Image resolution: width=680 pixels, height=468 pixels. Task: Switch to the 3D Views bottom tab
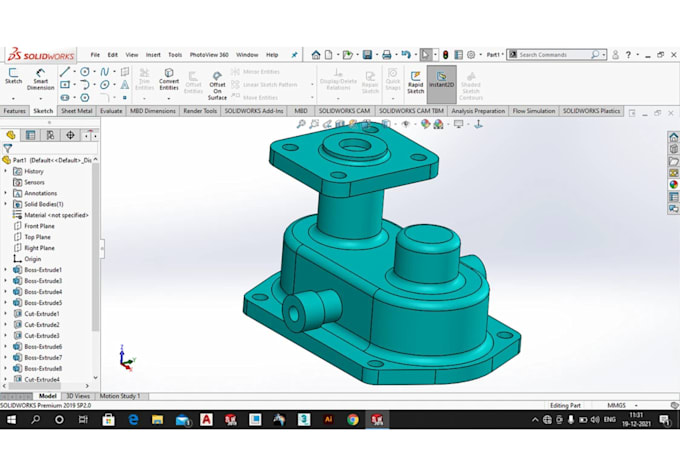point(78,396)
